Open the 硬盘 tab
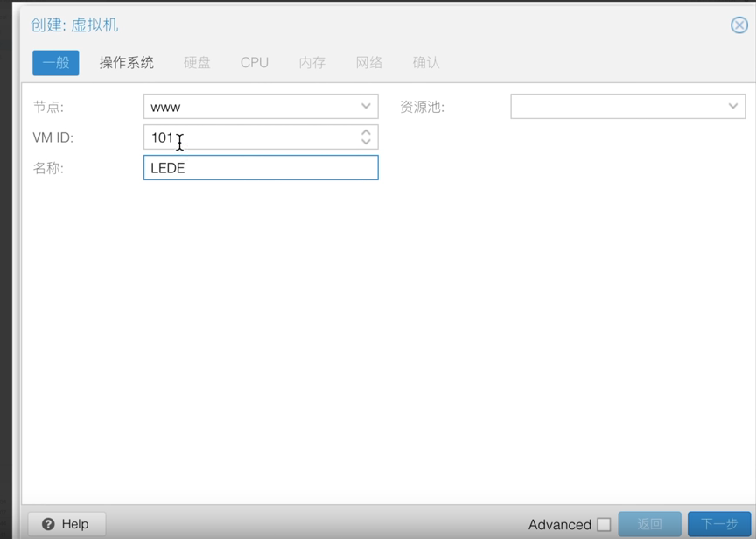The height and width of the screenshot is (539, 756). click(197, 63)
